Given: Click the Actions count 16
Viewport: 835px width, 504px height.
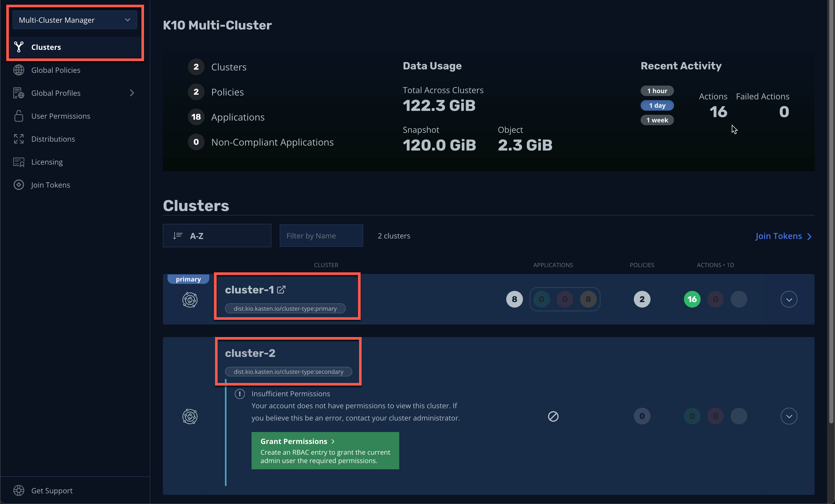Looking at the screenshot, I should (x=718, y=112).
